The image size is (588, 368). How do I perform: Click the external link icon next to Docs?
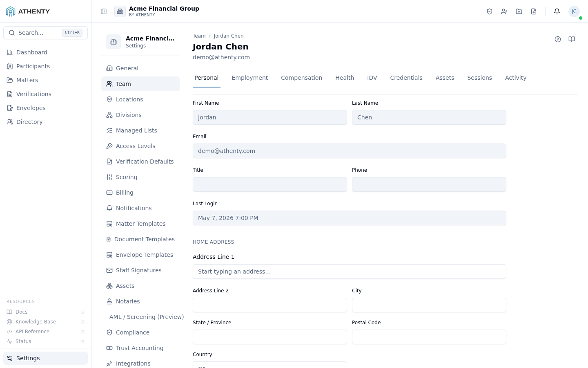coord(82,312)
